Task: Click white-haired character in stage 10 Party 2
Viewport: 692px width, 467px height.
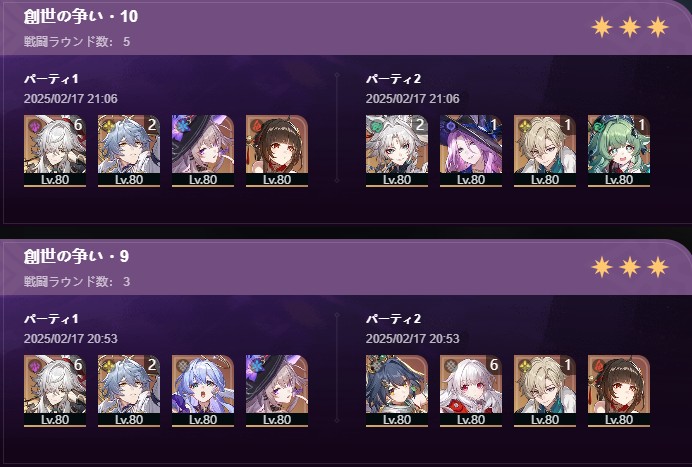Action: 397,151
